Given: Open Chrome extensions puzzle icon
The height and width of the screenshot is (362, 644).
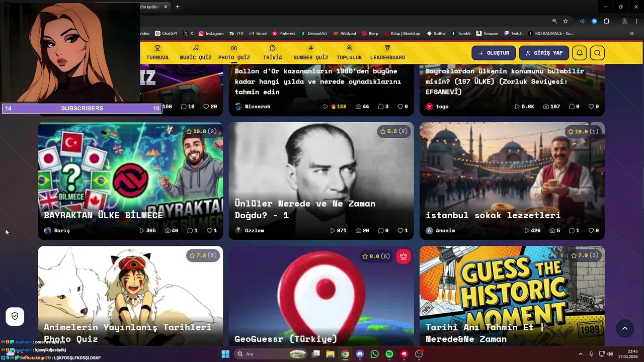Looking at the screenshot, I should 607,21.
